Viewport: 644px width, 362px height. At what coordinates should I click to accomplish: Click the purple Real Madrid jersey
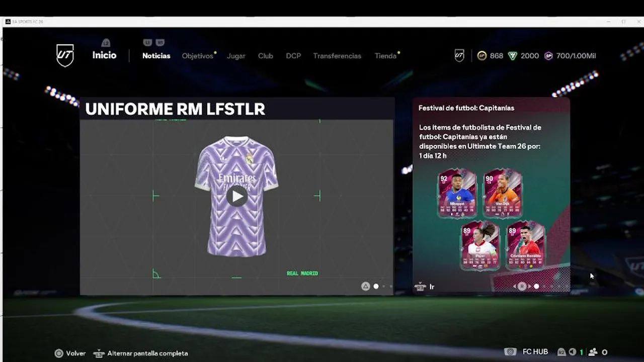coord(236,196)
